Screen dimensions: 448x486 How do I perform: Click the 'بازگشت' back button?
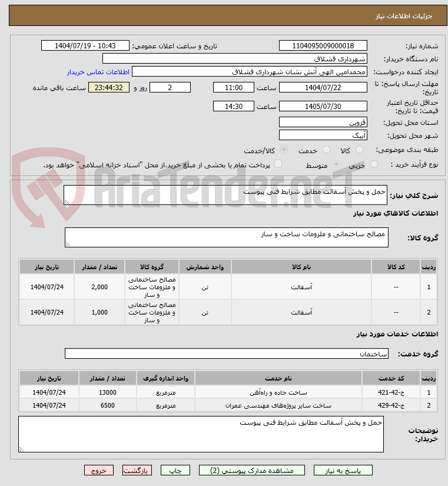[x=137, y=470]
